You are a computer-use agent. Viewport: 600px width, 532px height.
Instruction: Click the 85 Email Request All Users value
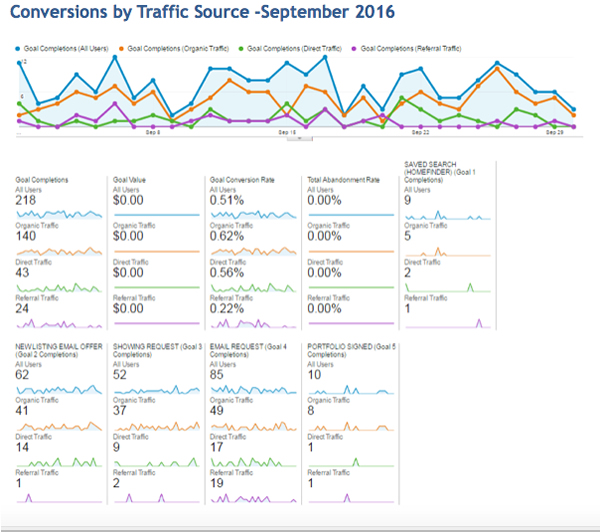tap(217, 375)
